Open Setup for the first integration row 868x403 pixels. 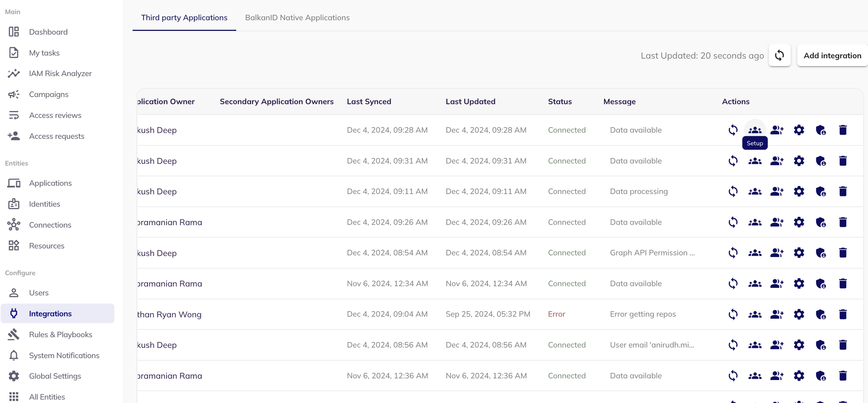point(755,130)
